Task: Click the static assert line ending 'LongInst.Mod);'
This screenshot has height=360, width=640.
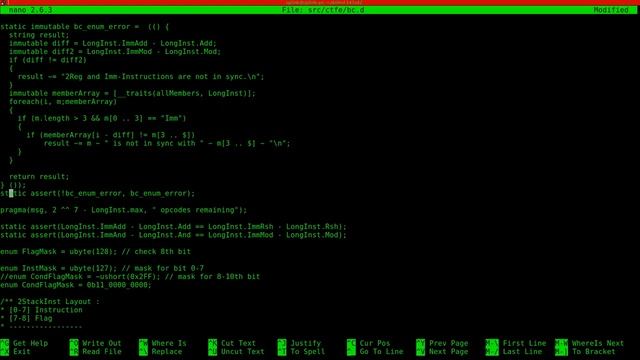Action: 173,235
